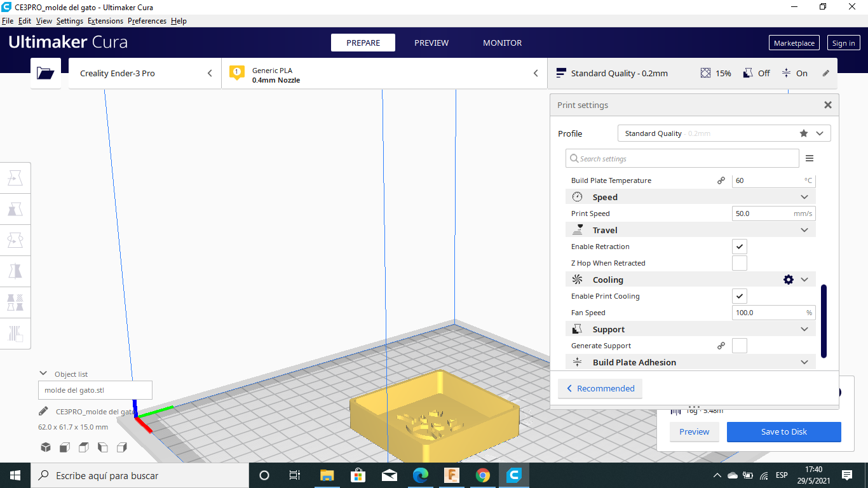868x488 pixels.
Task: Open the Extensions menu
Action: 105,21
